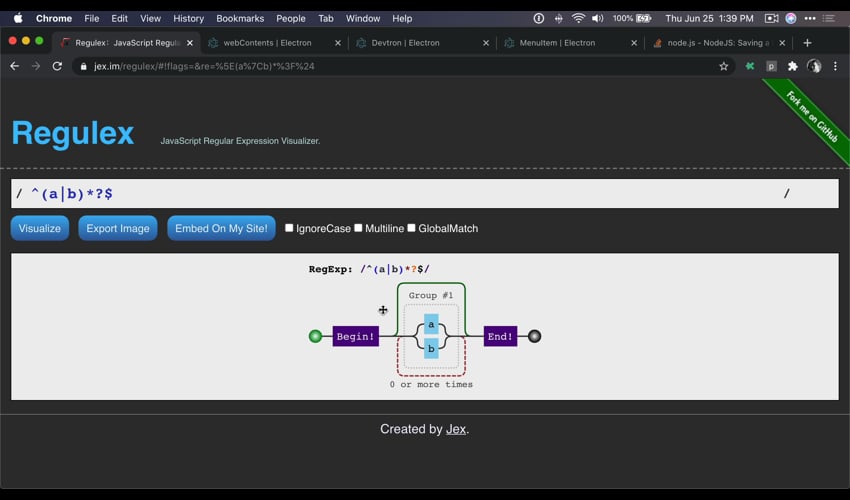Open the View menu
The height and width of the screenshot is (500, 850).
150,18
